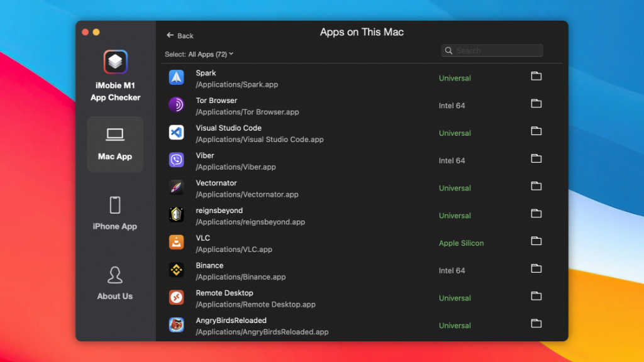The image size is (644, 362).
Task: Select the VLC app name
Action: click(x=203, y=238)
